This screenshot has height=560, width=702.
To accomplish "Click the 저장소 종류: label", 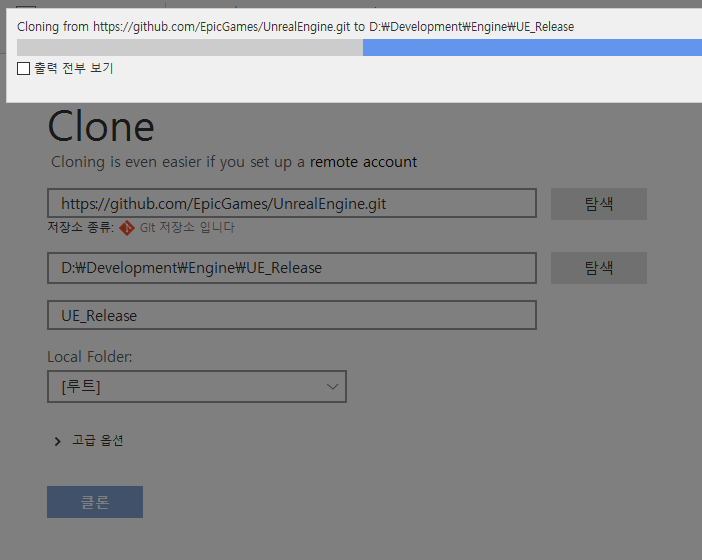I will click(81, 227).
